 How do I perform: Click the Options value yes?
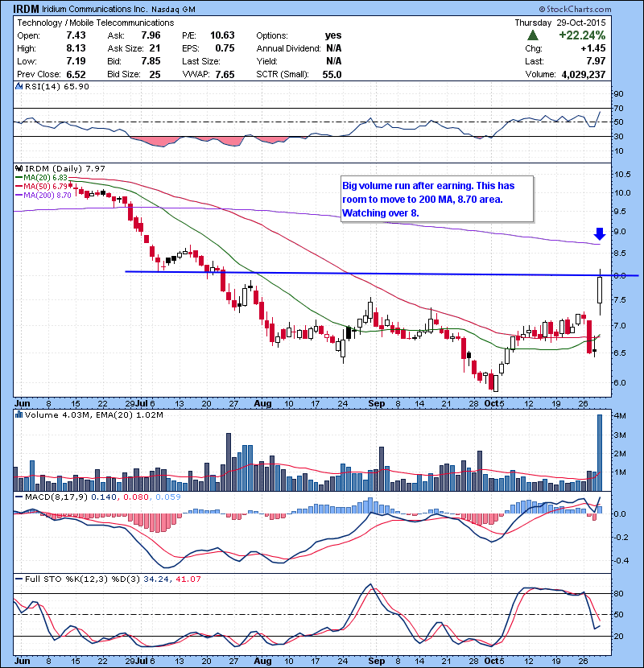[333, 35]
